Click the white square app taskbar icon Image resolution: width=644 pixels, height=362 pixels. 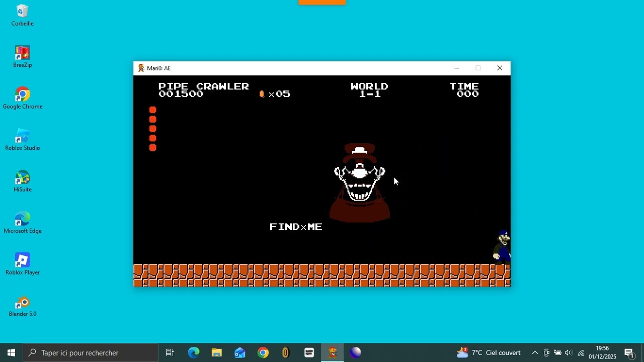(x=309, y=353)
